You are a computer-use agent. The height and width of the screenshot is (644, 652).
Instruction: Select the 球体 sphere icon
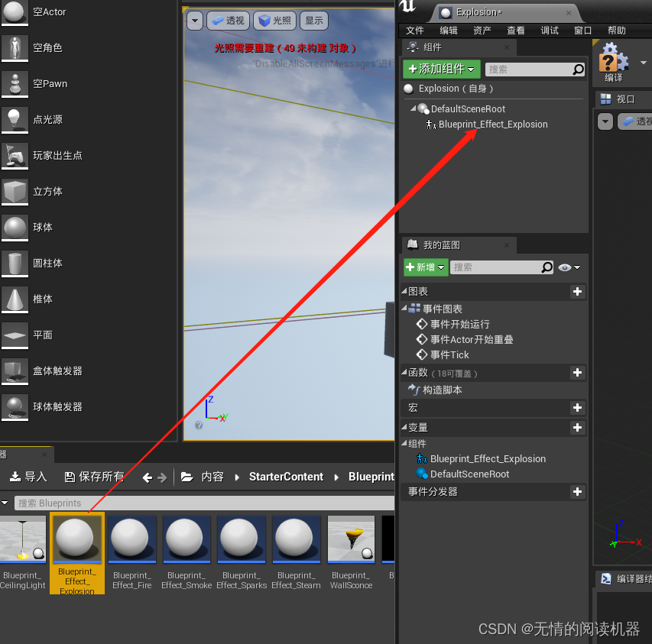pyautogui.click(x=15, y=228)
